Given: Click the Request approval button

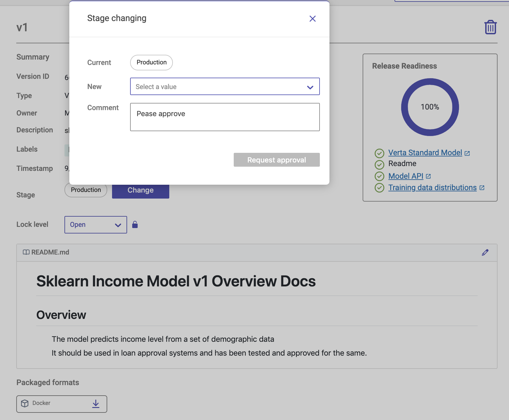Looking at the screenshot, I should 276,160.
